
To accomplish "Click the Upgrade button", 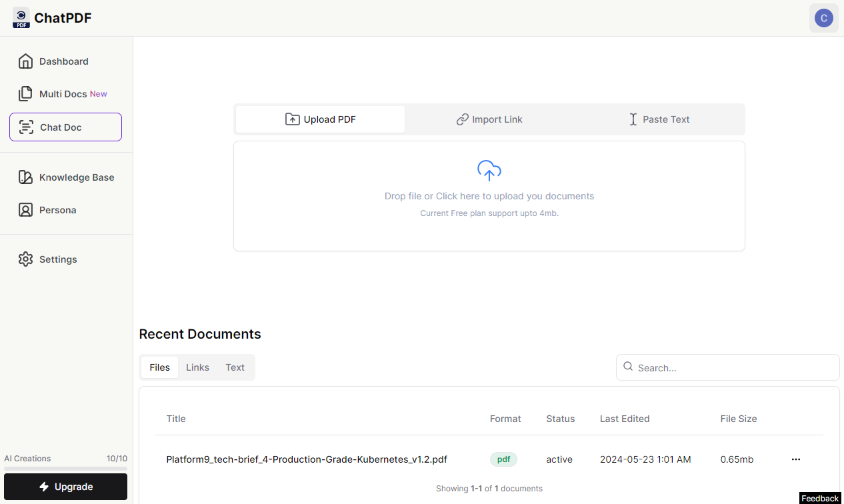I will point(65,487).
